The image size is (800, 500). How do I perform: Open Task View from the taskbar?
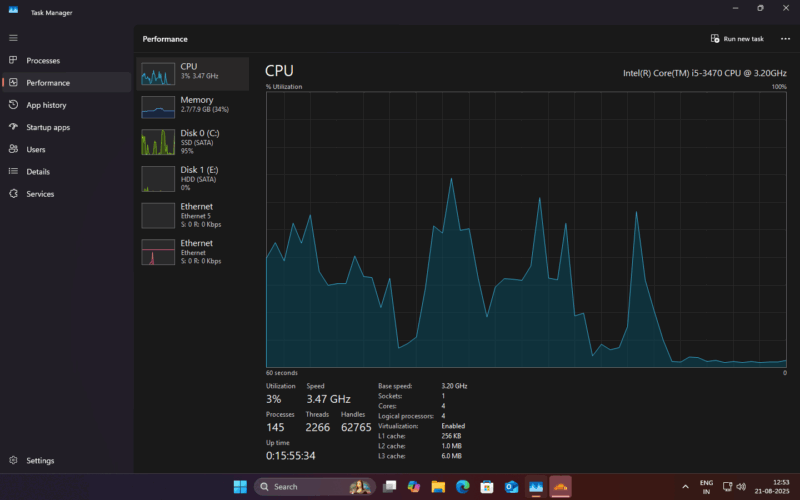click(389, 486)
